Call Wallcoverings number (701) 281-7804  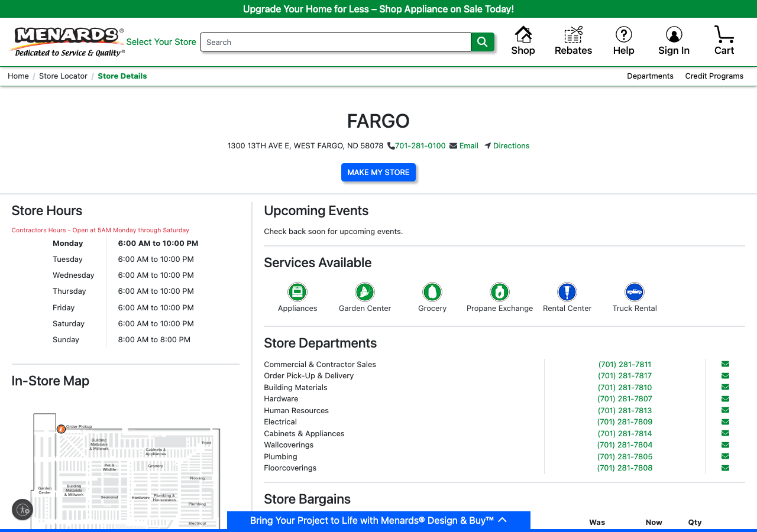pyautogui.click(x=625, y=445)
